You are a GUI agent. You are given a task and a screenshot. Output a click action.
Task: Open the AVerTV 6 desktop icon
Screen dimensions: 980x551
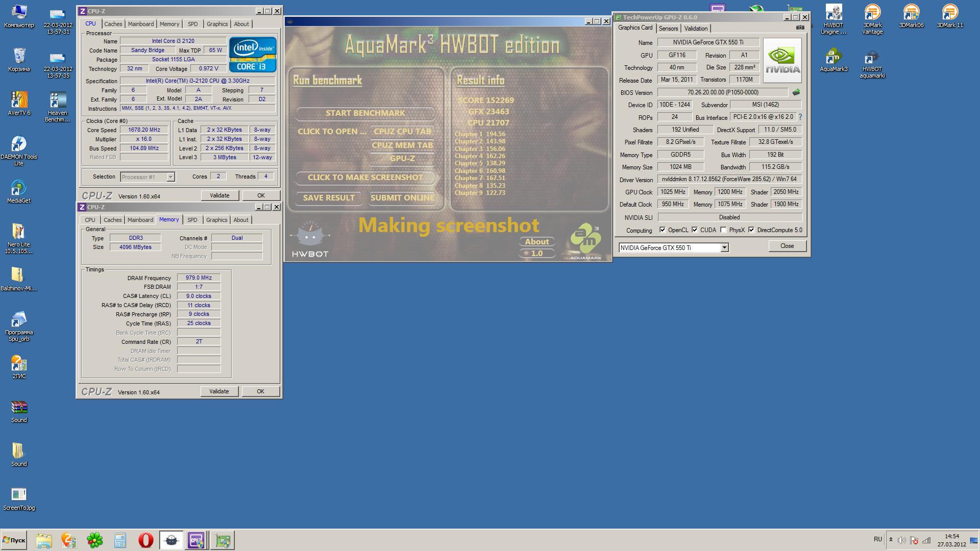(19, 104)
